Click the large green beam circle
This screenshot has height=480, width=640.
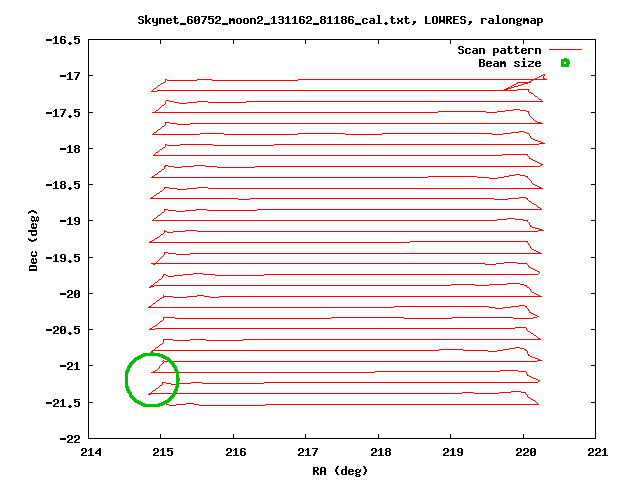point(152,380)
